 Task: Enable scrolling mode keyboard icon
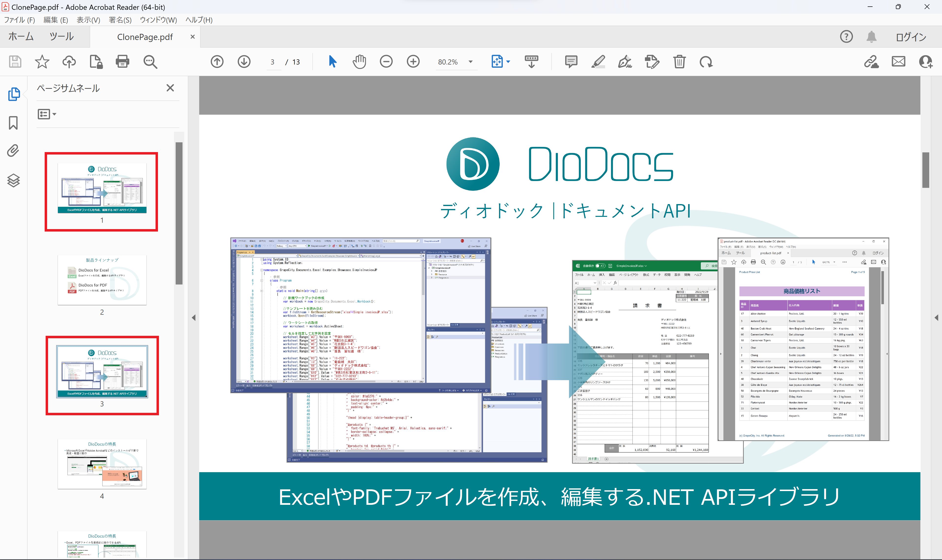click(531, 62)
